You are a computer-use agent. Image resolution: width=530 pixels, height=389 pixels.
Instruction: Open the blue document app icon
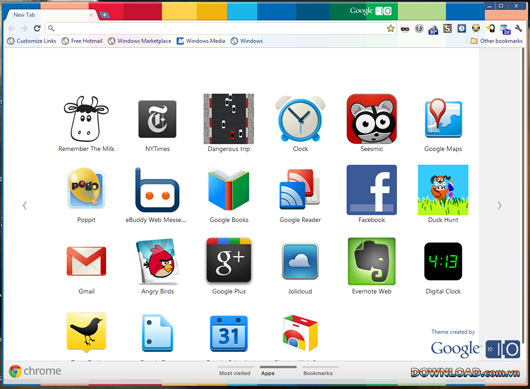[x=157, y=333]
